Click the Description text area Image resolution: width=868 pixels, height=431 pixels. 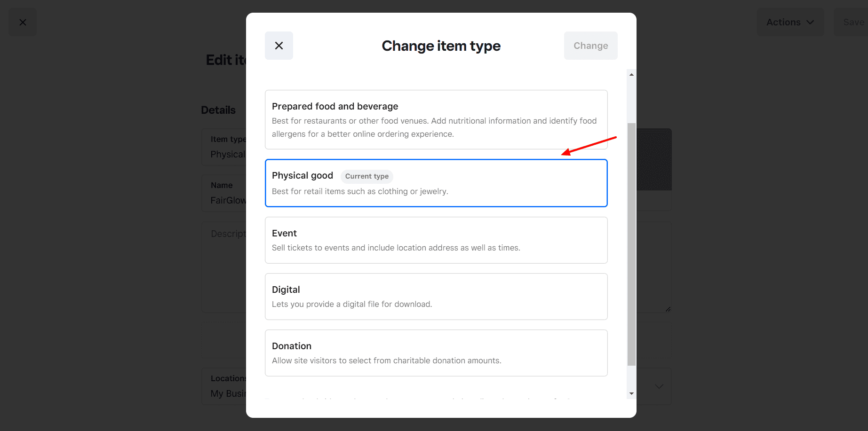(x=224, y=268)
